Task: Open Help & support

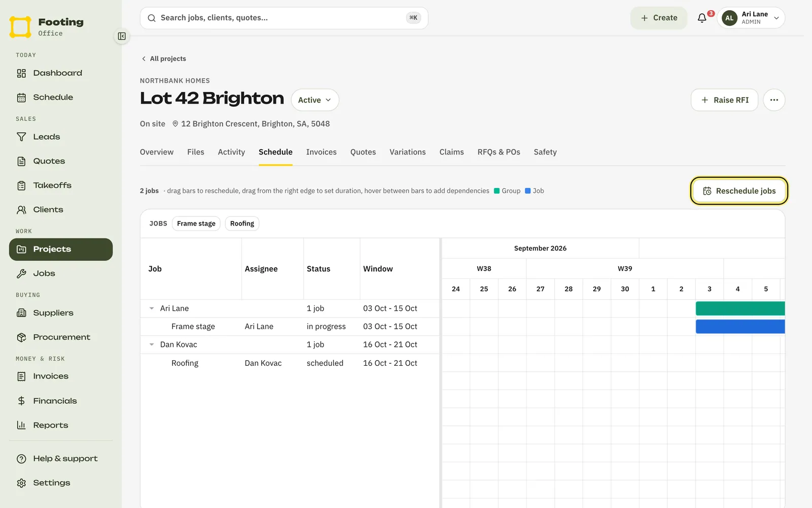Action: (61, 459)
